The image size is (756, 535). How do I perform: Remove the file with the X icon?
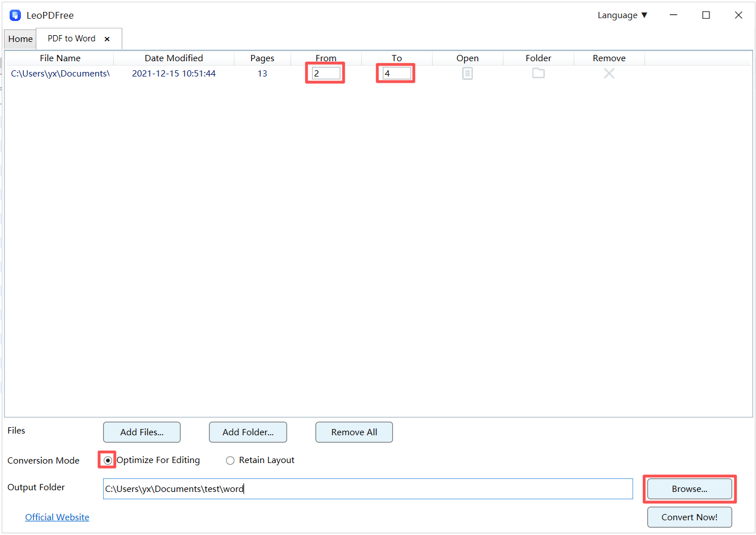pyautogui.click(x=609, y=73)
